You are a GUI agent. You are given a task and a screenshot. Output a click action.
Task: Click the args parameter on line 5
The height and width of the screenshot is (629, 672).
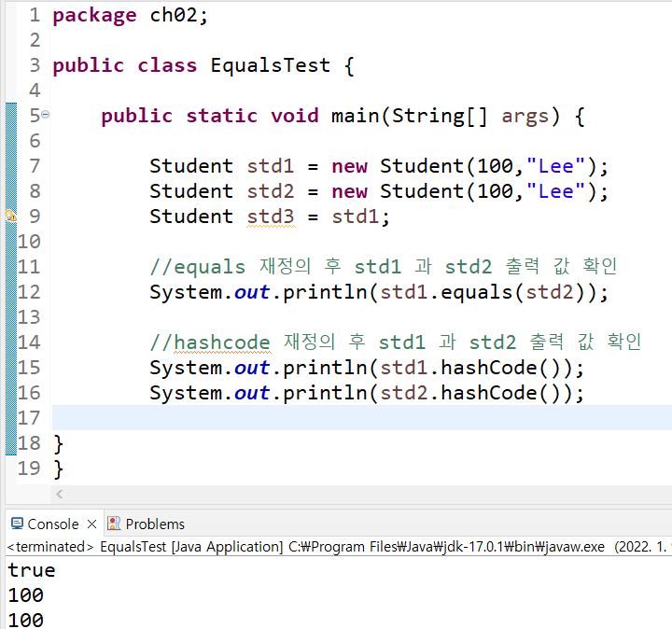point(525,117)
